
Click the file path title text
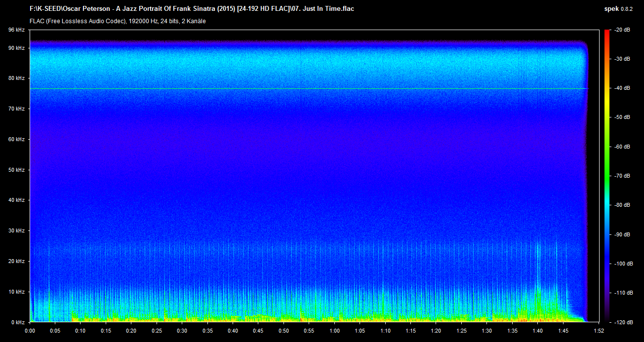[192, 9]
